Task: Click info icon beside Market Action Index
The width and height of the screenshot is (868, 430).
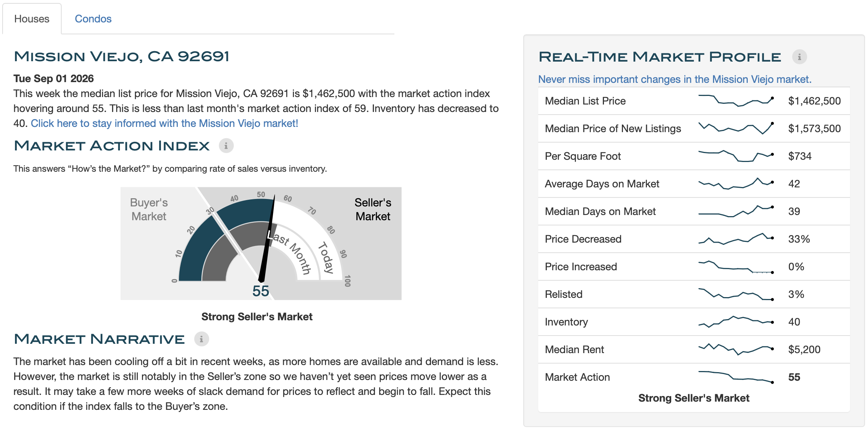Action: click(x=226, y=146)
